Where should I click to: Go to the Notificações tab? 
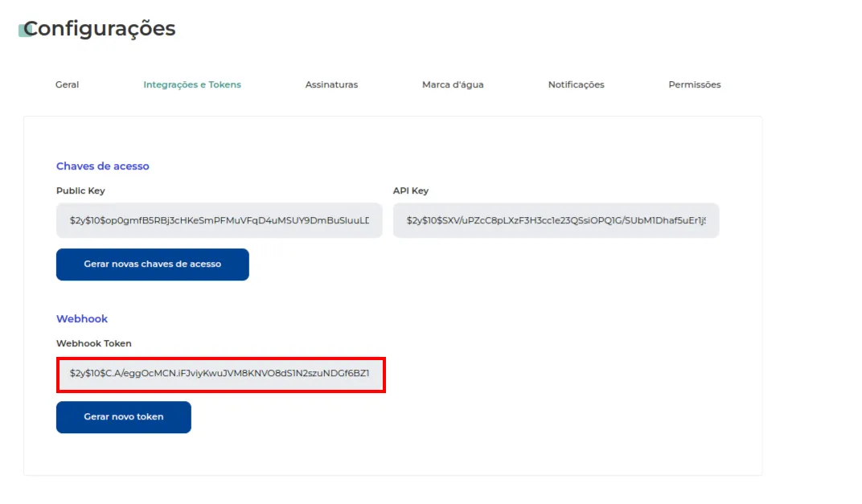576,84
